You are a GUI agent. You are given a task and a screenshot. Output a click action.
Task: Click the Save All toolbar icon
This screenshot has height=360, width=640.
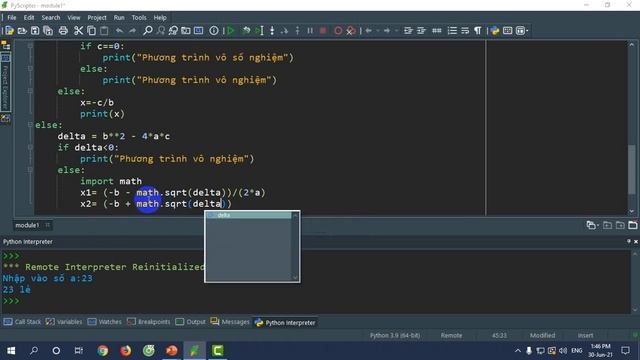click(48, 31)
